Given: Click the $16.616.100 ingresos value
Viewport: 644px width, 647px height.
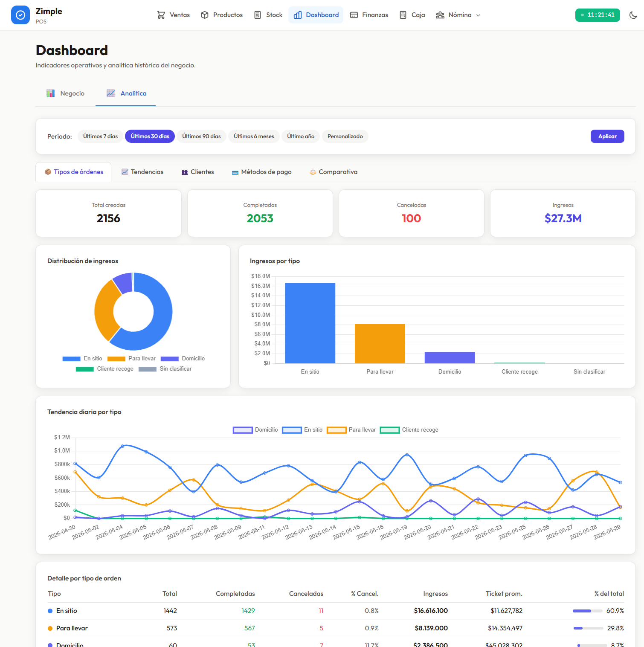Looking at the screenshot, I should coord(431,611).
